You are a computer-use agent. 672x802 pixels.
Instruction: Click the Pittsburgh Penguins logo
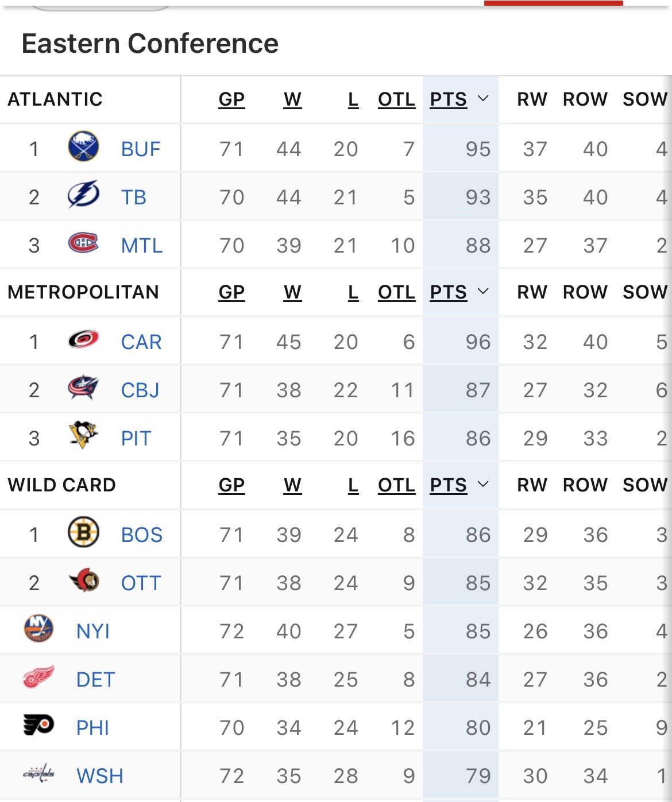[x=83, y=435]
